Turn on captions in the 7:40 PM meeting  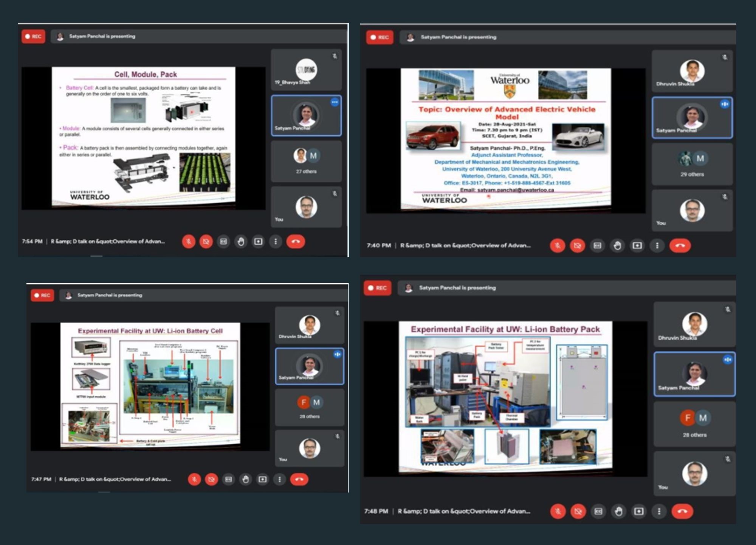[x=597, y=245]
